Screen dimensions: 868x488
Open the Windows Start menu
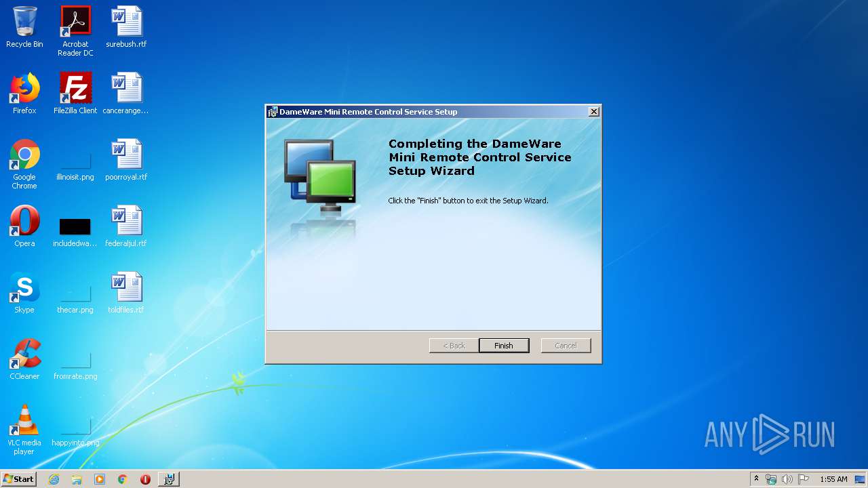pos(19,479)
